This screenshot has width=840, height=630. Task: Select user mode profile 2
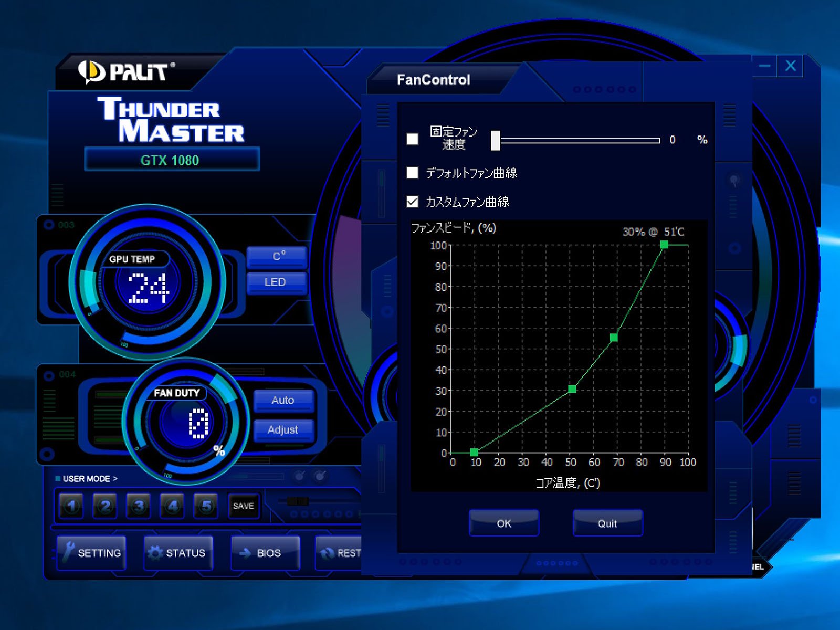click(105, 506)
